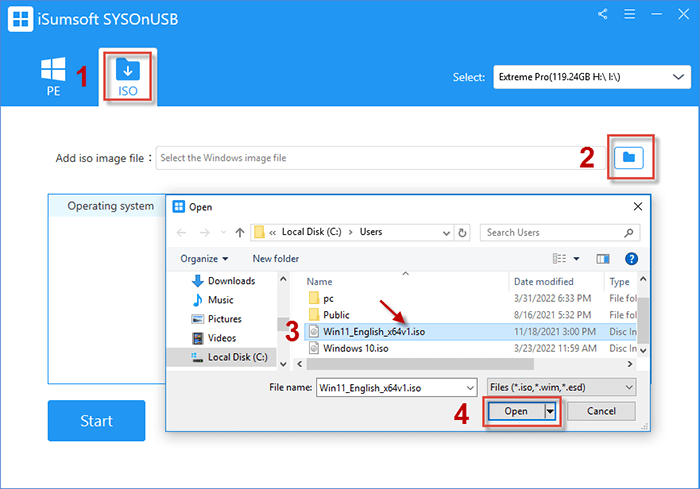
Task: Open recent locations dropdown arrow
Action: (x=224, y=233)
